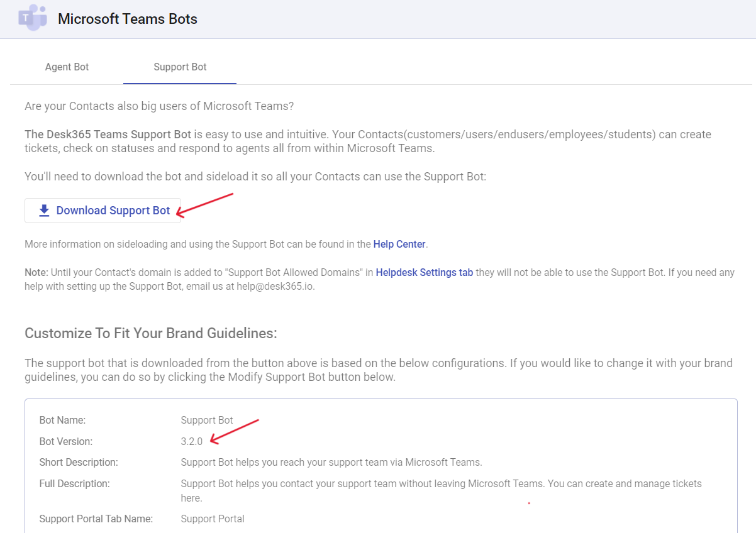Select the Support Bot tab
Screen dimensions: 756x533
click(180, 67)
